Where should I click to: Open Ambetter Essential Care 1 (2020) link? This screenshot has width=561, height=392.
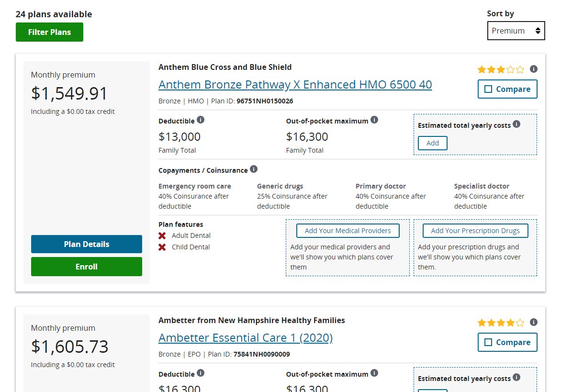point(246,338)
